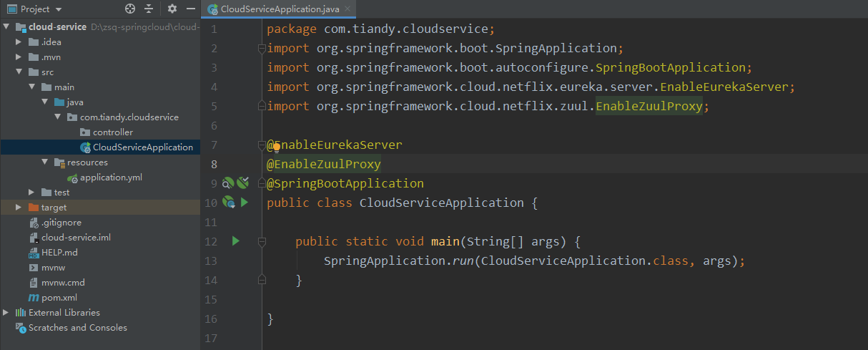Click line number 16 in the gutter
868x350 pixels.
click(210, 319)
